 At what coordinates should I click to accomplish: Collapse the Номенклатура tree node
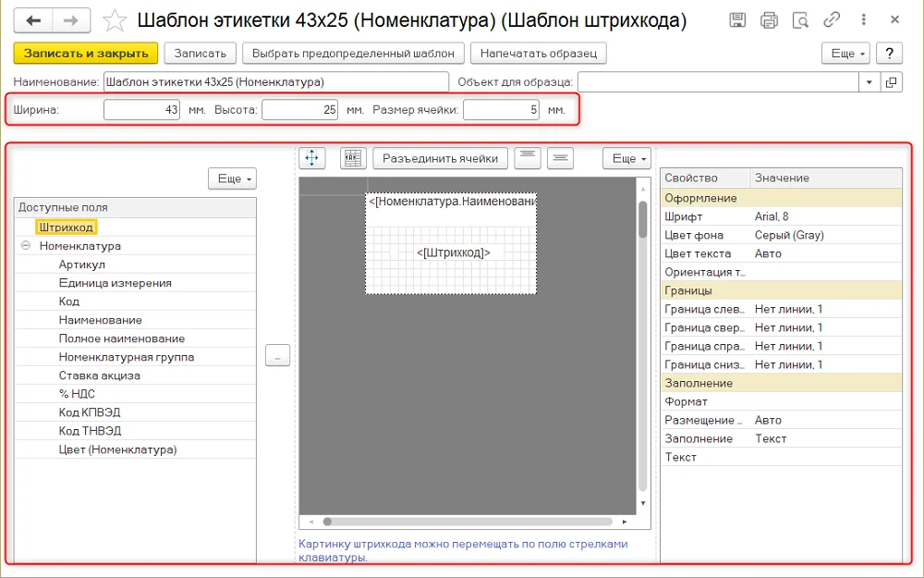coord(26,245)
